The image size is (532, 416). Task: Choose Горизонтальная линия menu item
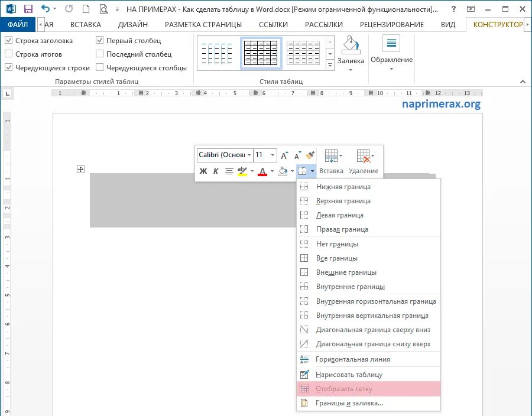point(368,359)
